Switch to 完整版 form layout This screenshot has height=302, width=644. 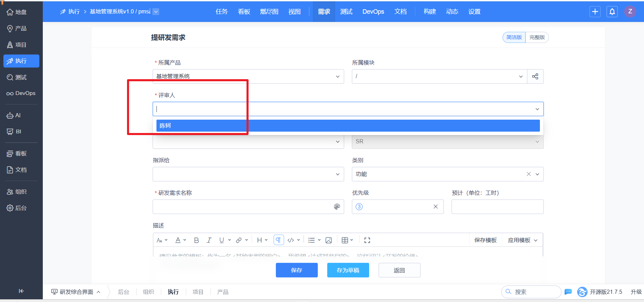coord(537,37)
